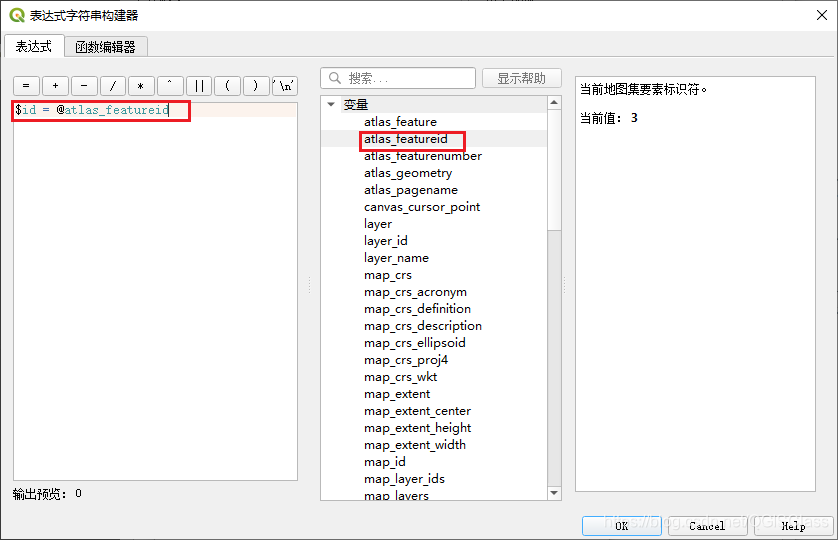Select map_extent variable
This screenshot has width=838, height=540.
tap(397, 394)
